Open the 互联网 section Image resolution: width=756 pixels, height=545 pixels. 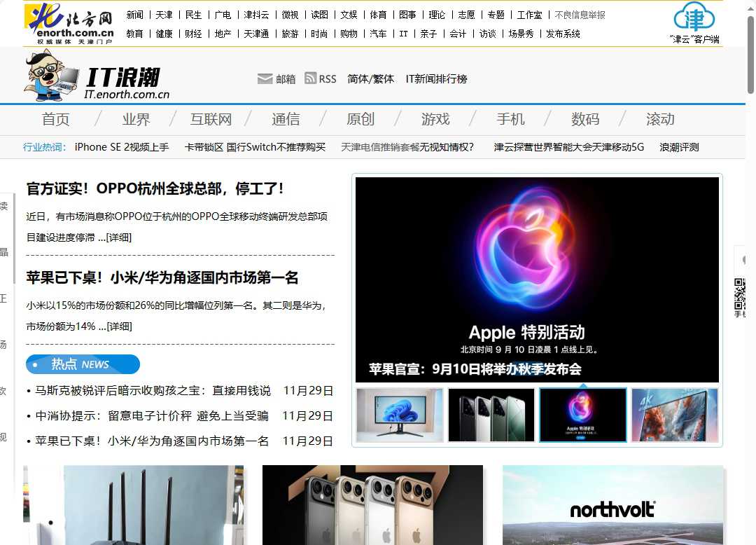coord(211,119)
